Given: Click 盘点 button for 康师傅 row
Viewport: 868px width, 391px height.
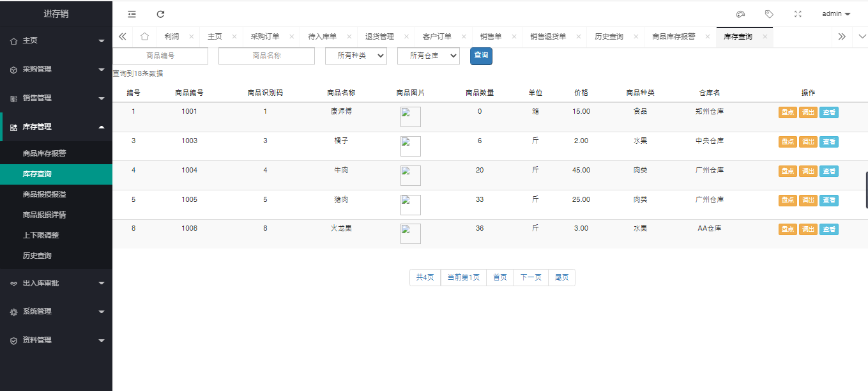Looking at the screenshot, I should (788, 112).
